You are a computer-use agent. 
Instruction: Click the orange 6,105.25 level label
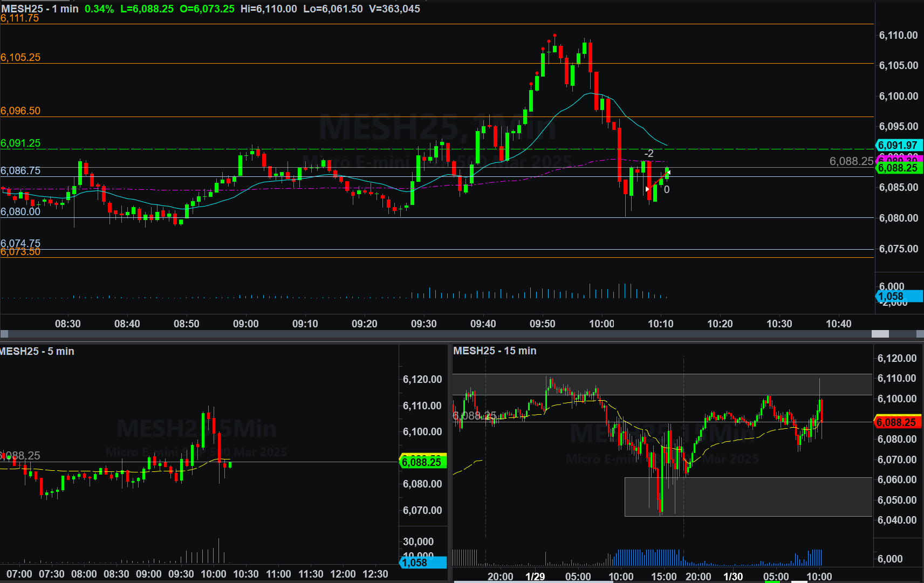point(20,57)
